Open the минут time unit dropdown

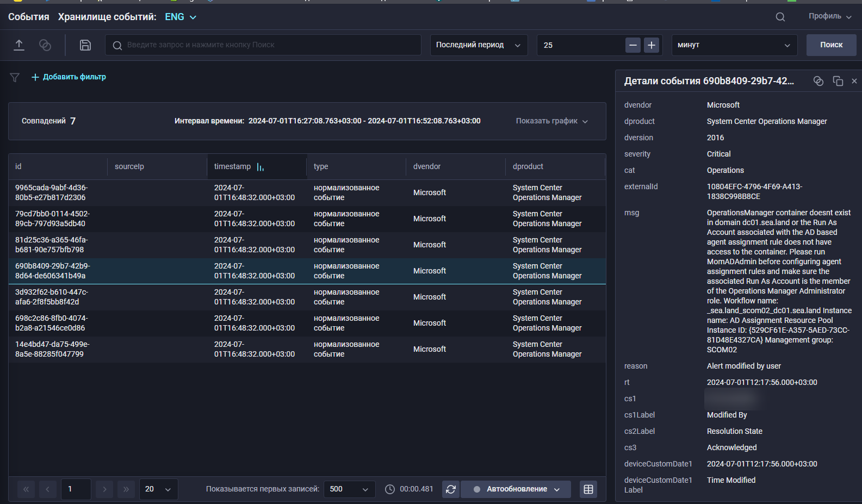[735, 45]
